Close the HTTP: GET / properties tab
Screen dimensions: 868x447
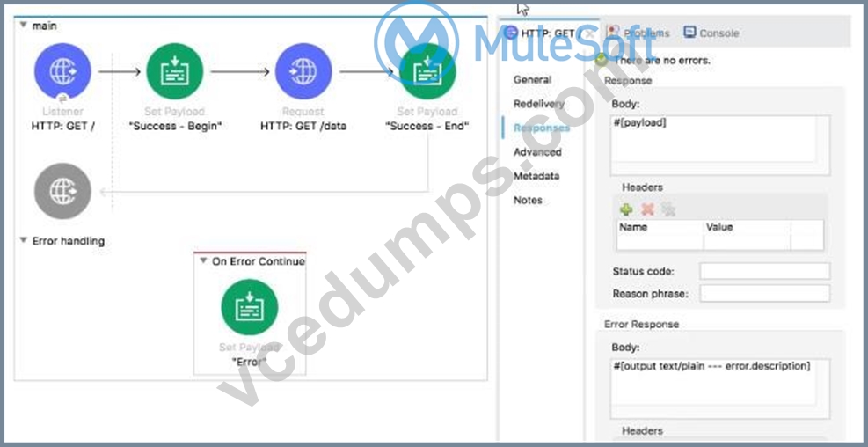589,33
